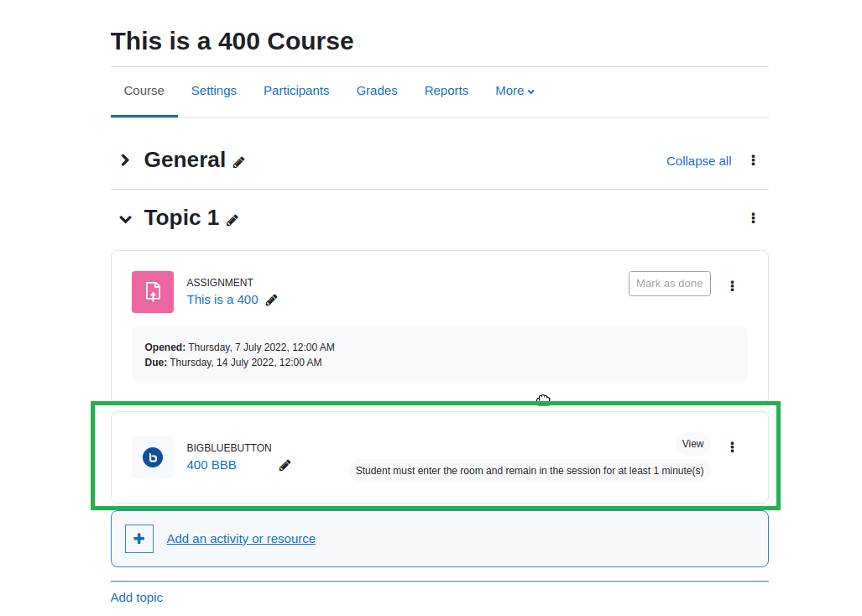Go to the Grades tab
862x616 pixels.
(377, 91)
